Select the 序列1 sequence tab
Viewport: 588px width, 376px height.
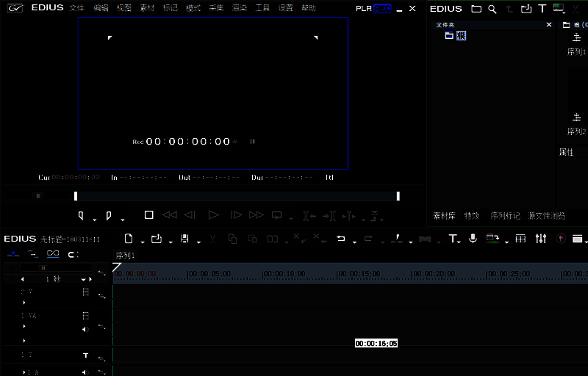126,255
